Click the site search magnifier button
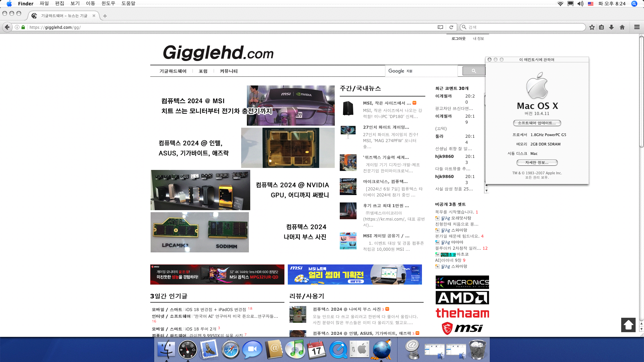Viewport: 644px width, 362px height. [x=474, y=71]
